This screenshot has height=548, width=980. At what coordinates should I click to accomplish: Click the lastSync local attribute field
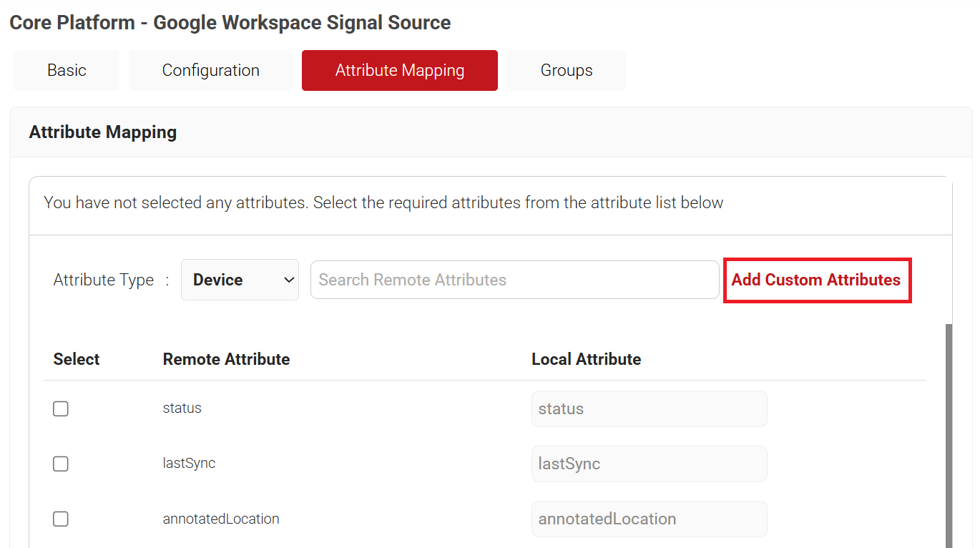point(648,464)
